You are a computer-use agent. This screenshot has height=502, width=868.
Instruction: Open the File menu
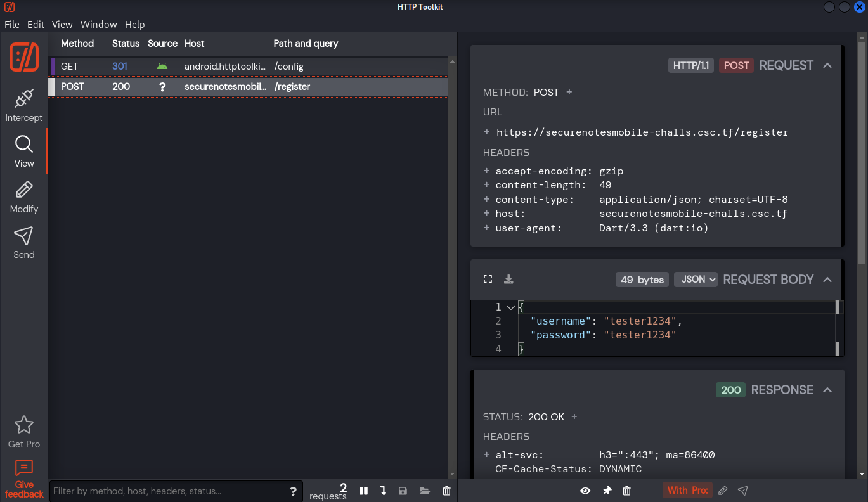[12, 24]
